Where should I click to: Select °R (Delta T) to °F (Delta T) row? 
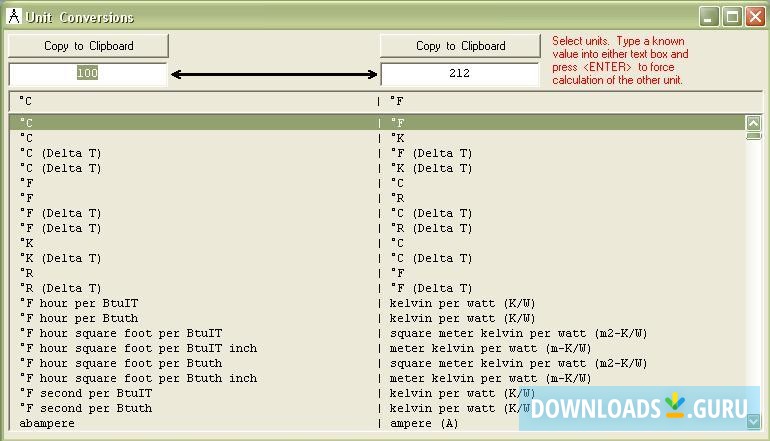point(377,288)
